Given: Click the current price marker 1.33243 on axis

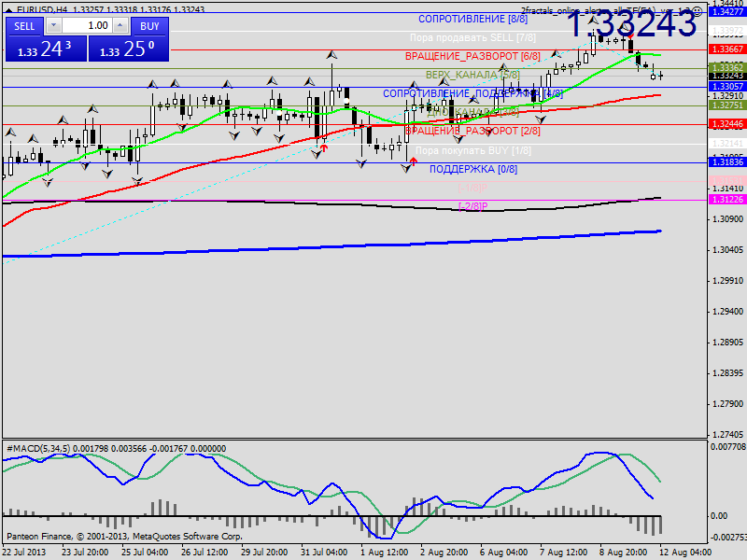Looking at the screenshot, I should pyautogui.click(x=726, y=76).
